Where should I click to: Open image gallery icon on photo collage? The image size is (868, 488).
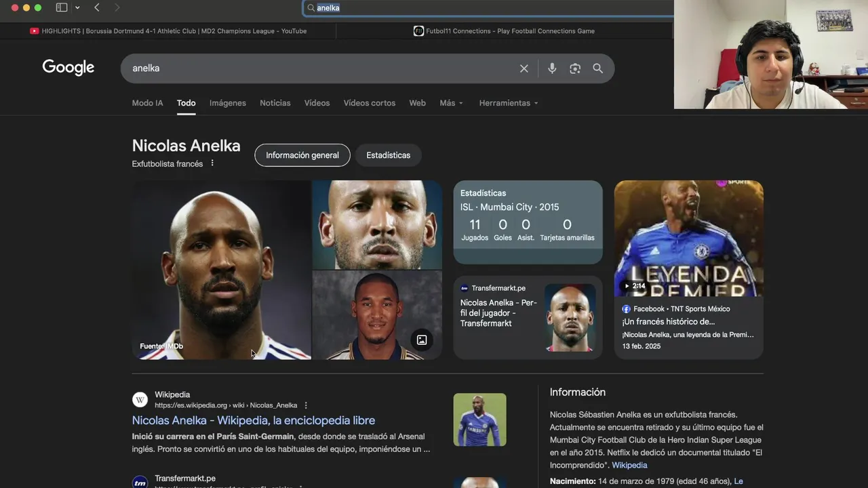[x=422, y=340]
